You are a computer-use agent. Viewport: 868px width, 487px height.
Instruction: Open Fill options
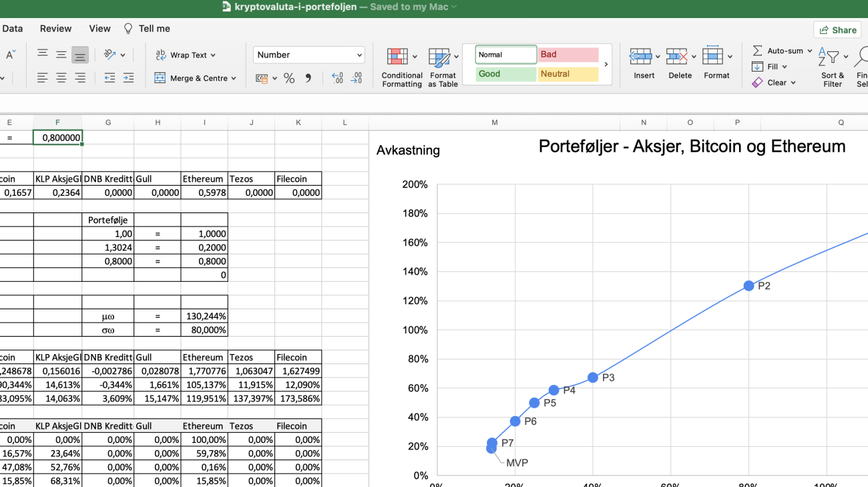point(770,67)
